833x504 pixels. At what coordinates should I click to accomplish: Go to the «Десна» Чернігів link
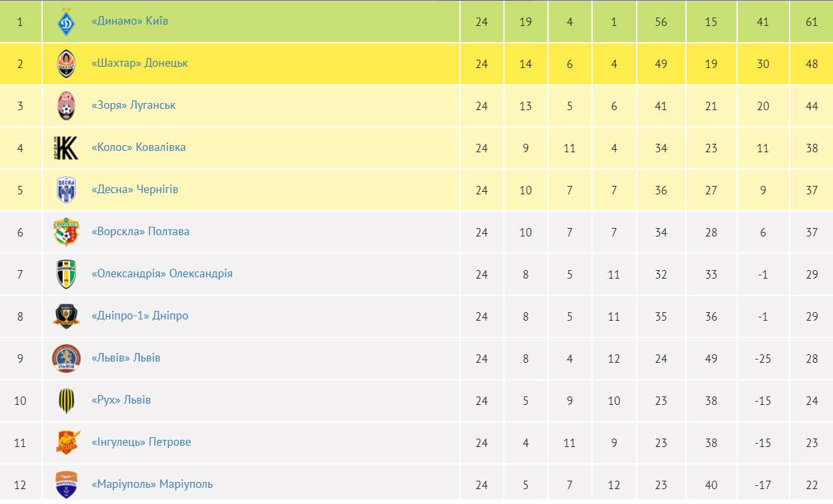135,190
